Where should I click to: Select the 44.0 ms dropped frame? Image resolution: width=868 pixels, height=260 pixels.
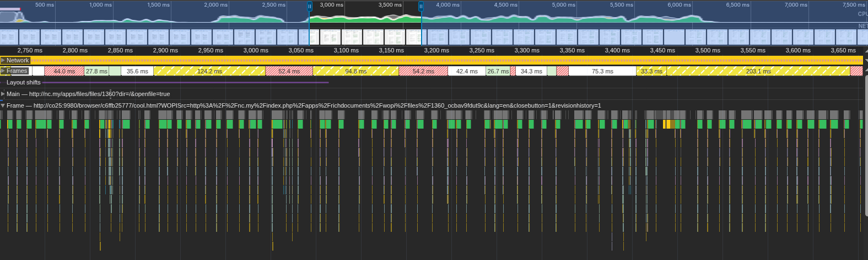tap(64, 71)
